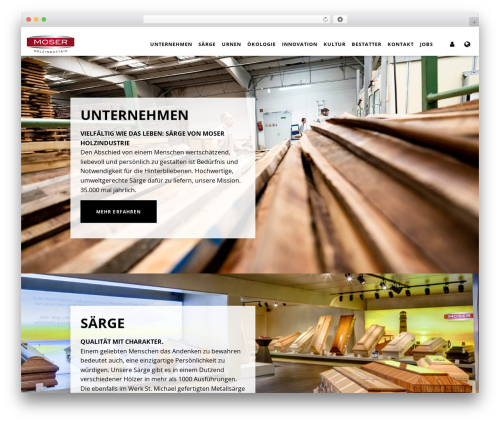This screenshot has width=500, height=423.
Task: Open the Jobs menu item
Action: (426, 44)
